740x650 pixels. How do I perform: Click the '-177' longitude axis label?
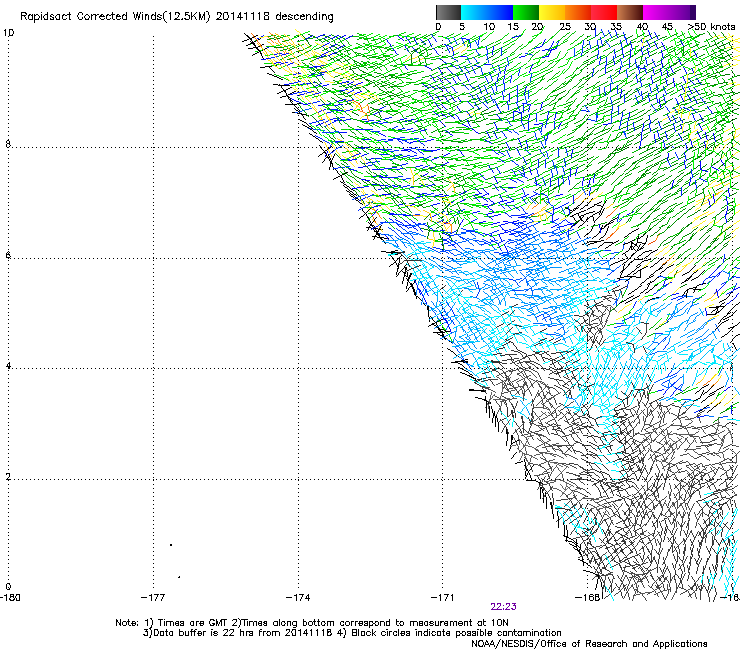[153, 598]
